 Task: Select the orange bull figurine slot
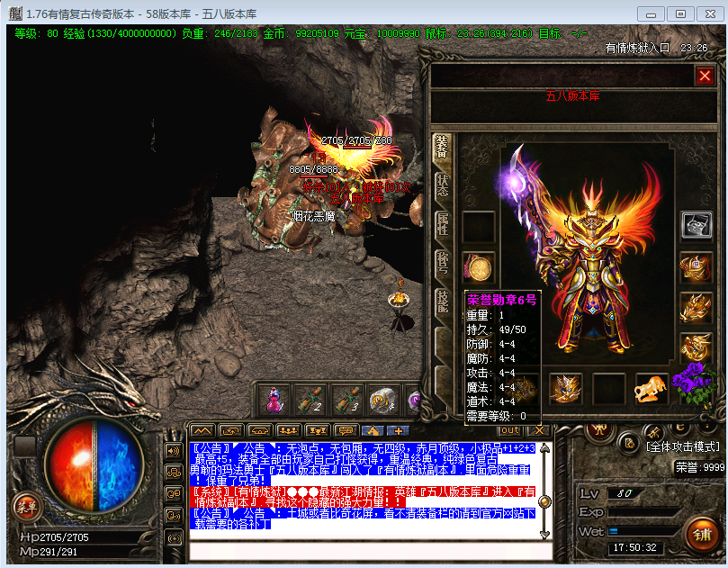pyautogui.click(x=652, y=389)
